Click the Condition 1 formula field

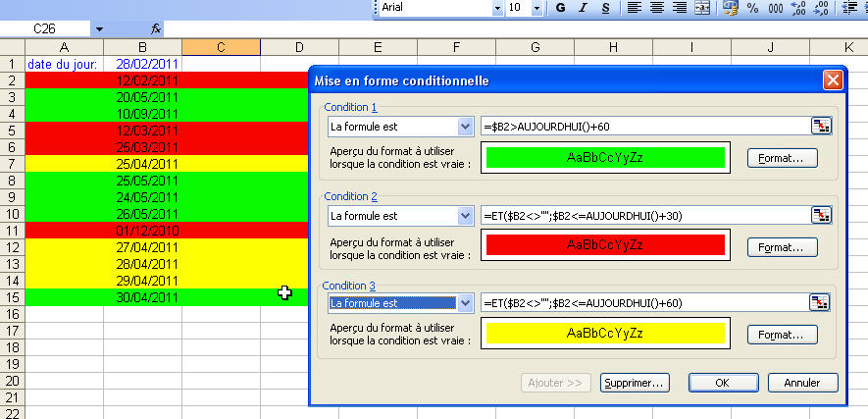pos(645,127)
